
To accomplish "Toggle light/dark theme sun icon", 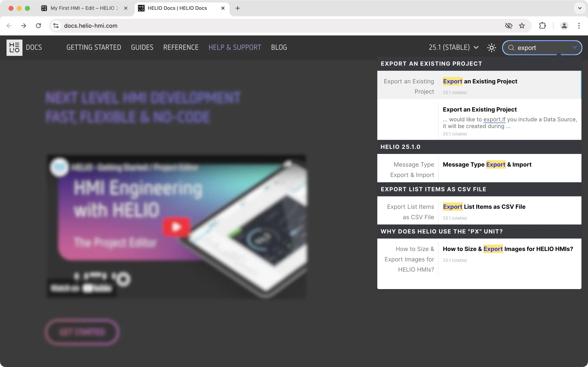I will tap(491, 48).
